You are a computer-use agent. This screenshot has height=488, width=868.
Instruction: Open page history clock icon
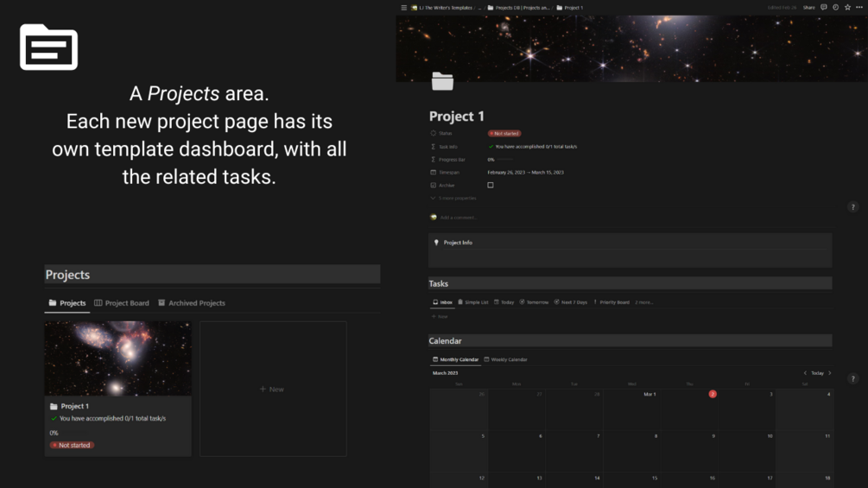[x=835, y=8]
